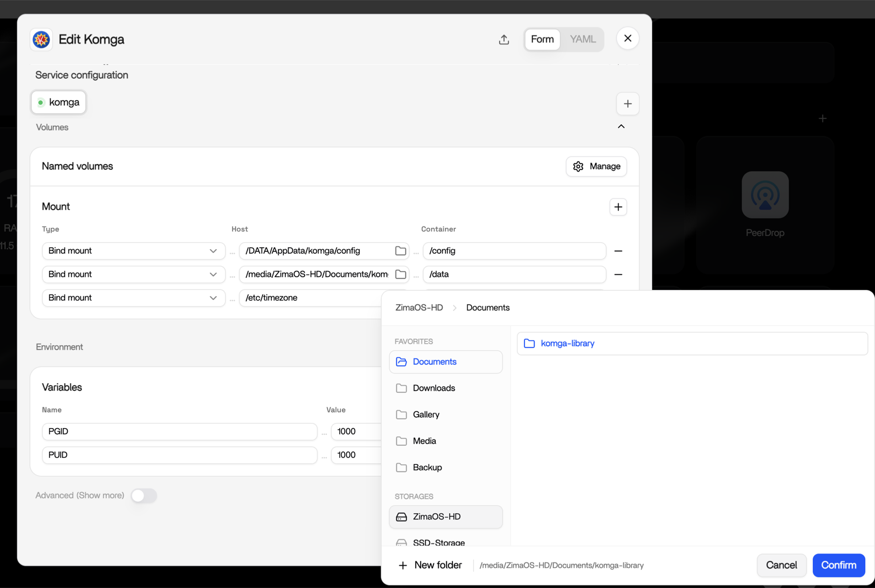The height and width of the screenshot is (588, 875).
Task: Edit the PGID variable name field
Action: [x=180, y=432]
